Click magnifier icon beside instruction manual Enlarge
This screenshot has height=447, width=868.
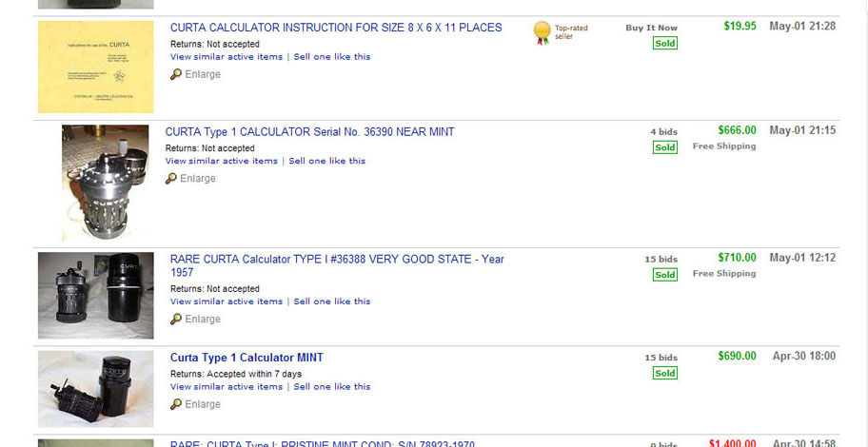click(x=176, y=74)
